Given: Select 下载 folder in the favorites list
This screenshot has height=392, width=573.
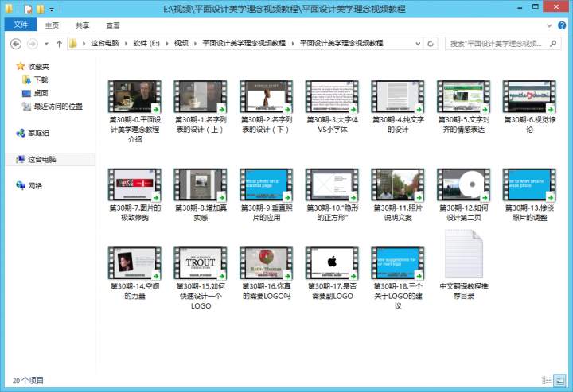Looking at the screenshot, I should pos(40,80).
